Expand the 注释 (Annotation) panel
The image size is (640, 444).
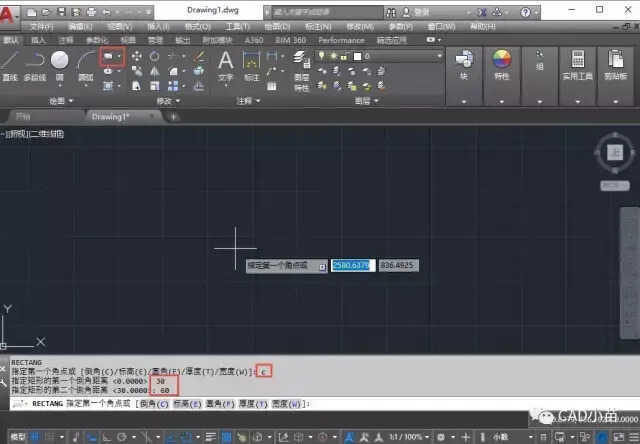[248, 100]
